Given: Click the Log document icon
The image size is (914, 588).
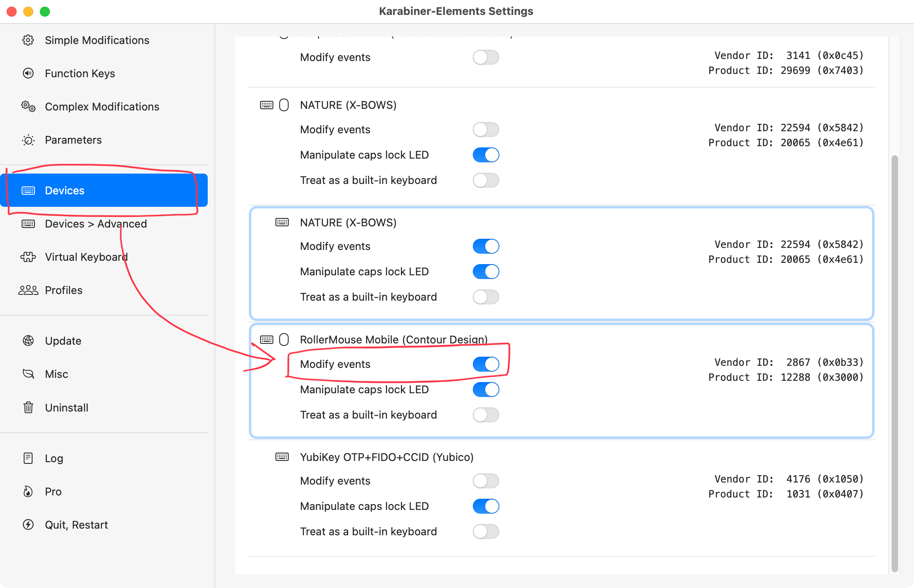Looking at the screenshot, I should click(28, 458).
